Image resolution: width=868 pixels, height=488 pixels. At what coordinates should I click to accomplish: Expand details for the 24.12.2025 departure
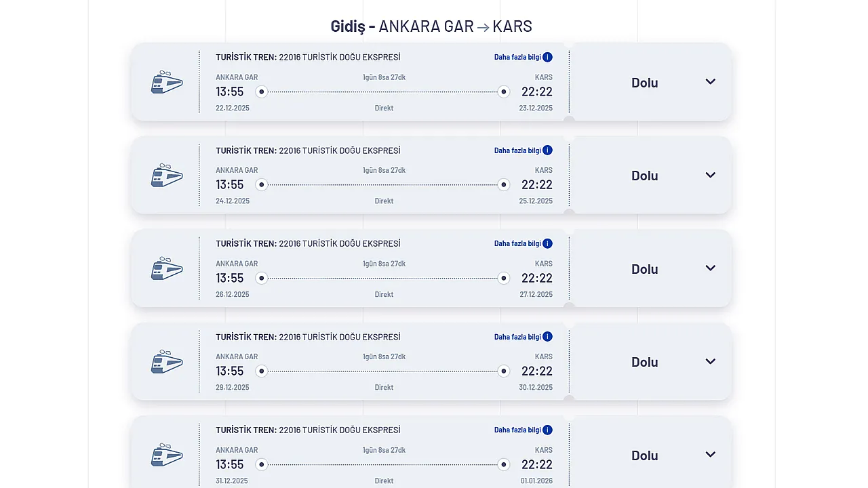(710, 175)
